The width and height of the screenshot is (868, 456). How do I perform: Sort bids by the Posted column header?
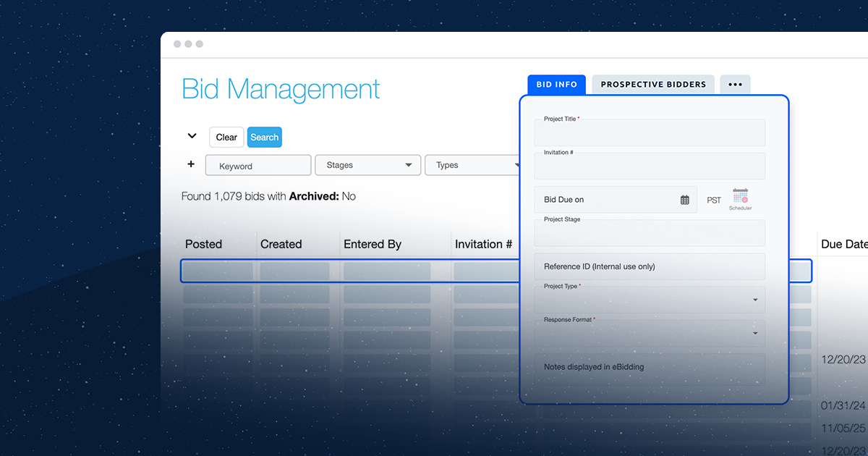click(x=203, y=244)
